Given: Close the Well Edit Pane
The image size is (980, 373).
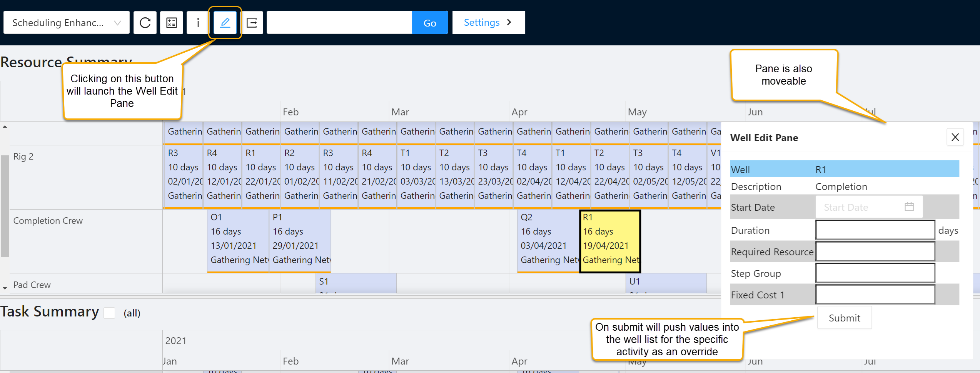Looking at the screenshot, I should click(955, 137).
